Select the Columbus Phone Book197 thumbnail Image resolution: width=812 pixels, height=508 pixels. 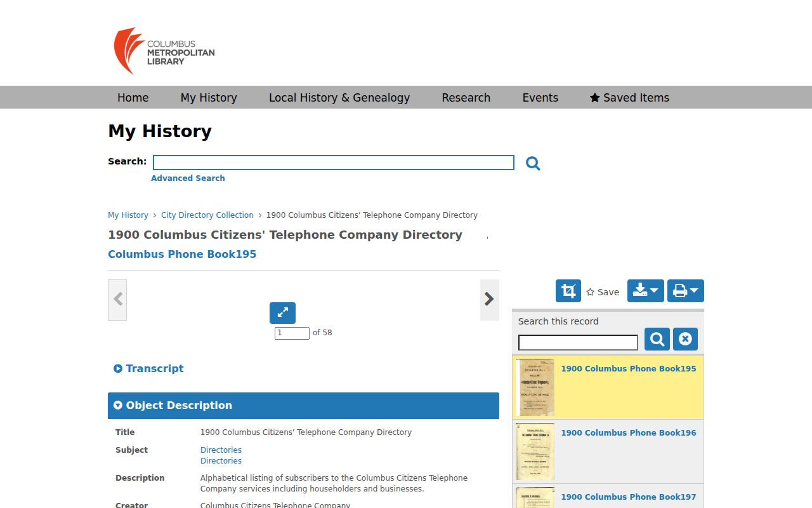(x=535, y=498)
